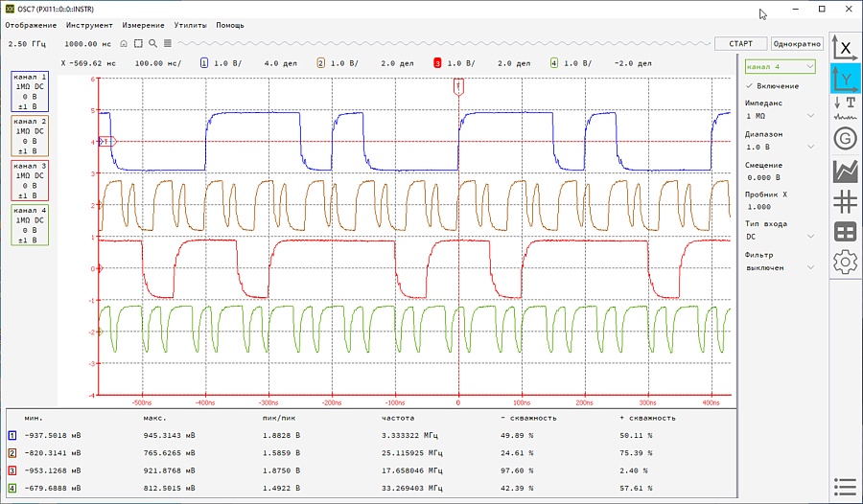Expand the канал 4 channel selector dropdown
The height and width of the screenshot is (504, 863).
tap(780, 66)
